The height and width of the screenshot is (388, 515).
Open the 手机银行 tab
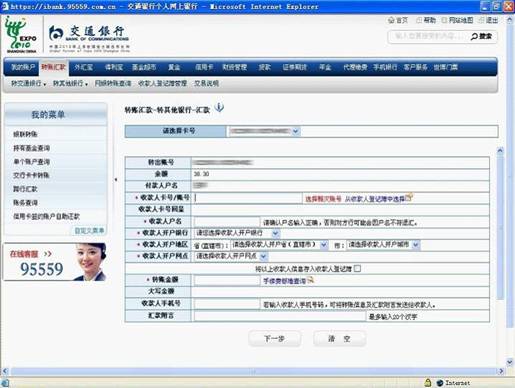pyautogui.click(x=385, y=67)
